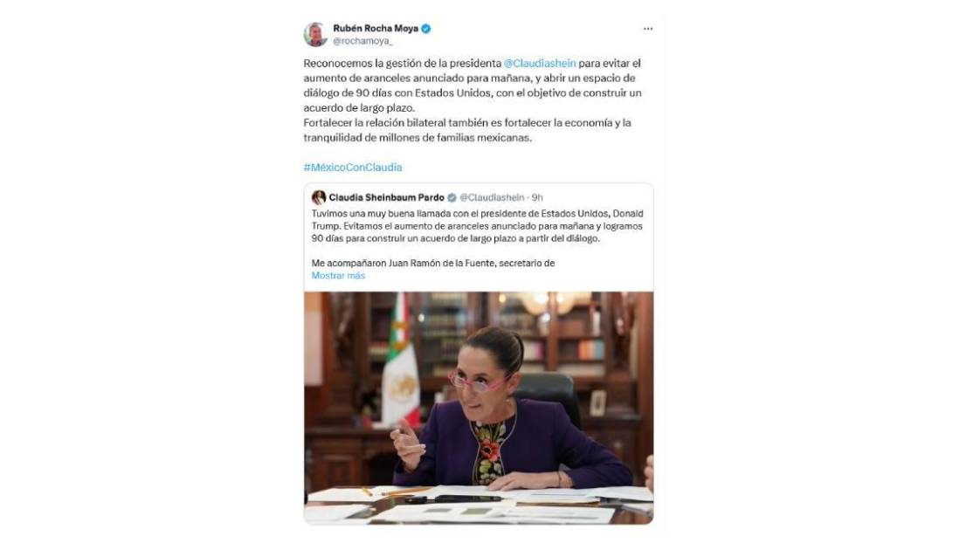Click the @Claudiashein handle in quoted tweet
This screenshot has height=550, width=980.
pyautogui.click(x=492, y=197)
